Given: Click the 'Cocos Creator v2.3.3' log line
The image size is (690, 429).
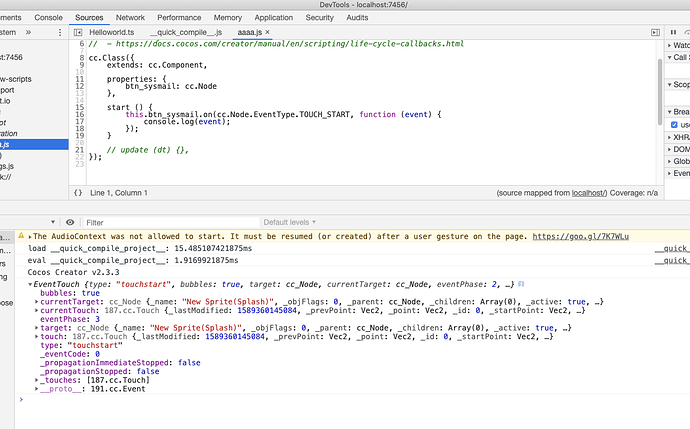Looking at the screenshot, I should [x=73, y=272].
